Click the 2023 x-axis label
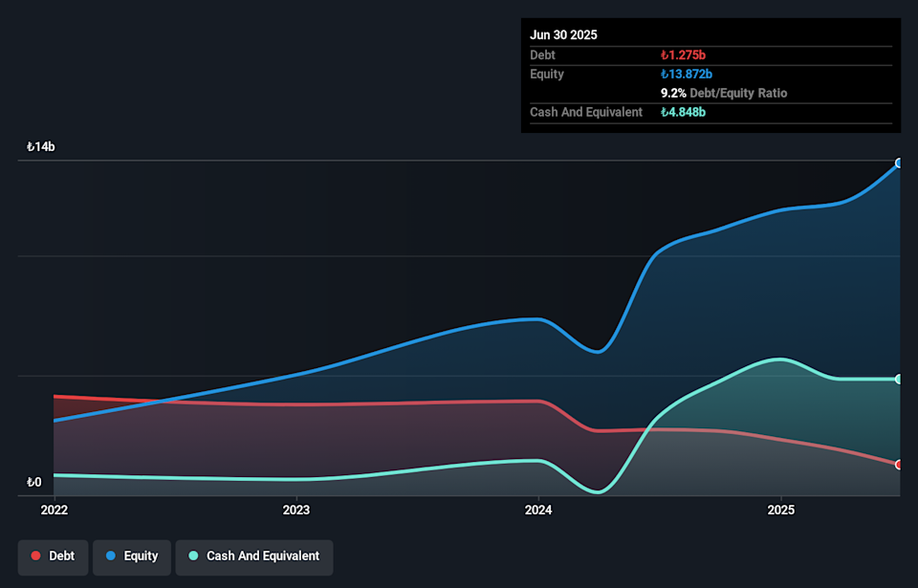918x588 pixels. [296, 510]
